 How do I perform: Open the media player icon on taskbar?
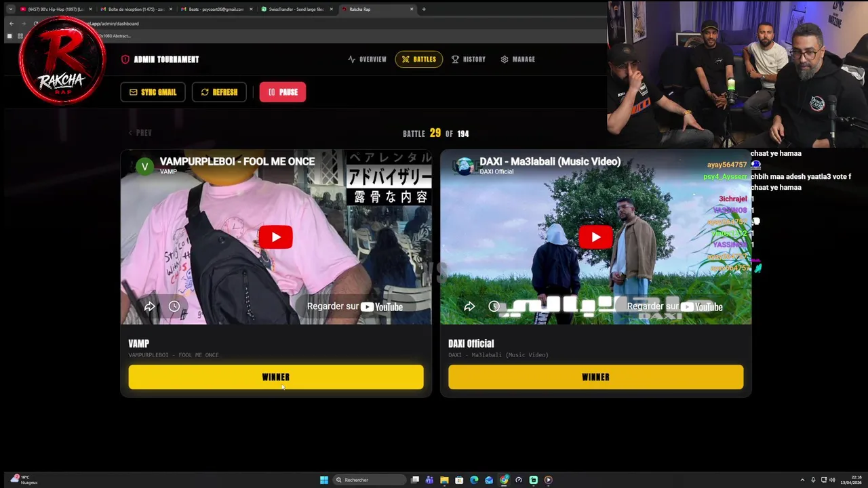pos(549,480)
